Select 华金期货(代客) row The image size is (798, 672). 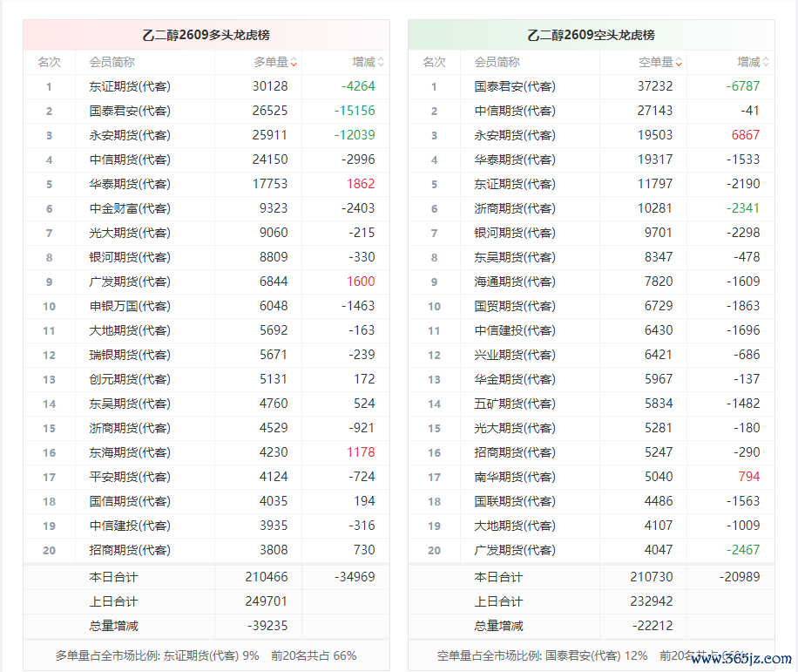pos(592,380)
